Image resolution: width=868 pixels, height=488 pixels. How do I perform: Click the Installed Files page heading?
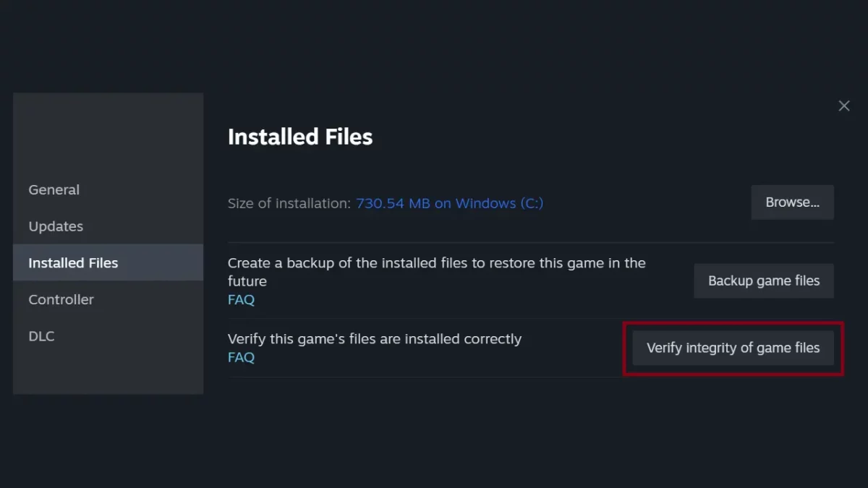click(300, 137)
